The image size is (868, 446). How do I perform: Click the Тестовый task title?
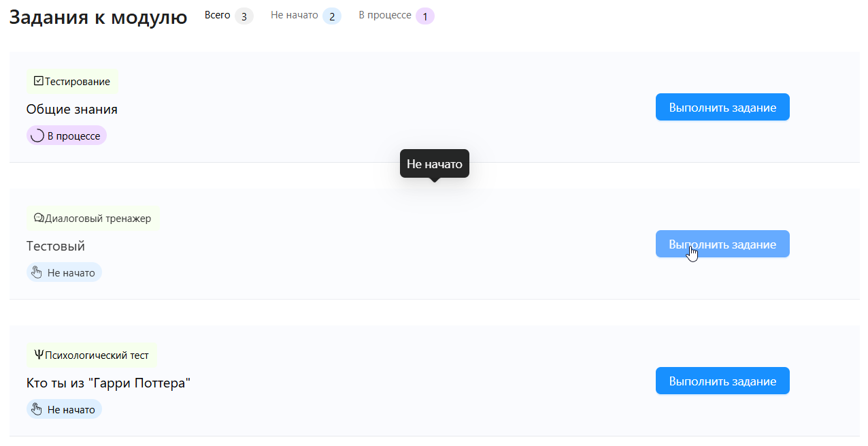pos(56,246)
